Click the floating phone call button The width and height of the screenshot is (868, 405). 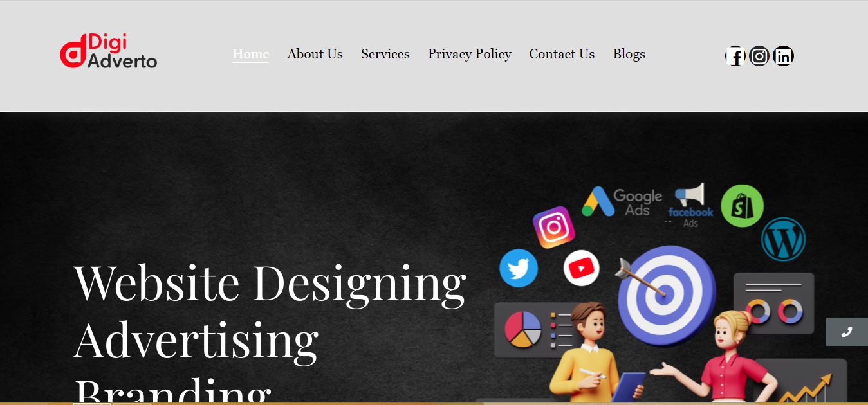click(847, 332)
